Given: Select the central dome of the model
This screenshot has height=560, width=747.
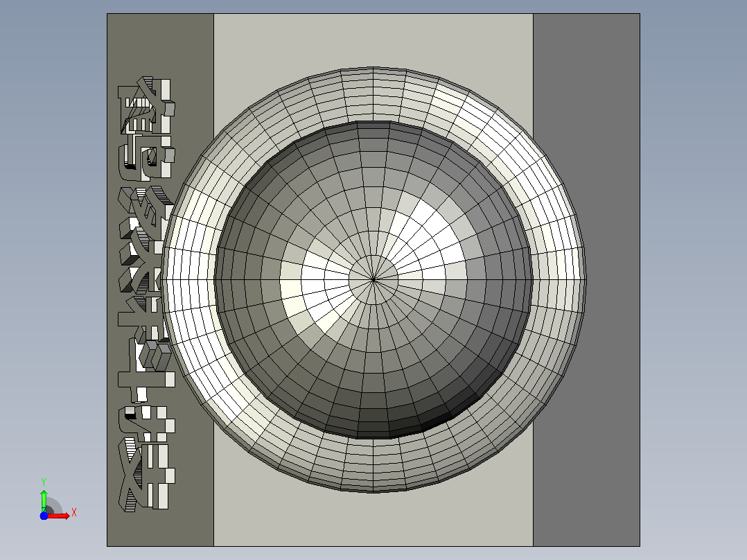Looking at the screenshot, I should [x=373, y=280].
